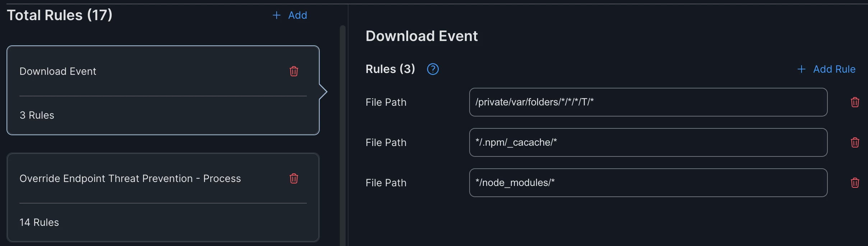The image size is (868, 246).
Task: Click the plus icon next to Add
Action: pos(277,15)
